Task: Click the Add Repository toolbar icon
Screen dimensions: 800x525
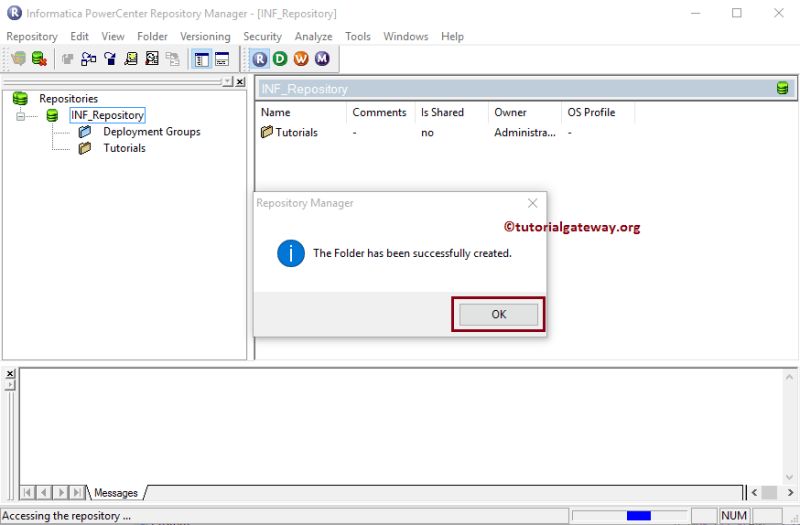Action: [18, 59]
